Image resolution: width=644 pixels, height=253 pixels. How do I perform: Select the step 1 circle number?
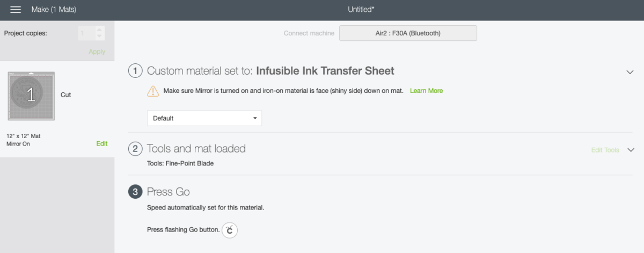pyautogui.click(x=135, y=71)
